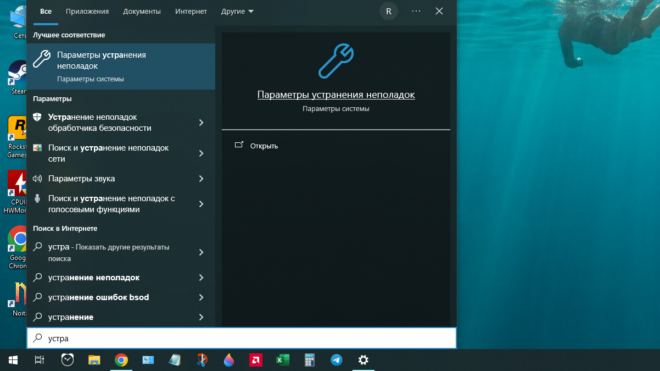This screenshot has height=371, width=660.
Task: Launch Google Chrome from the taskbar
Action: pyautogui.click(x=121, y=360)
